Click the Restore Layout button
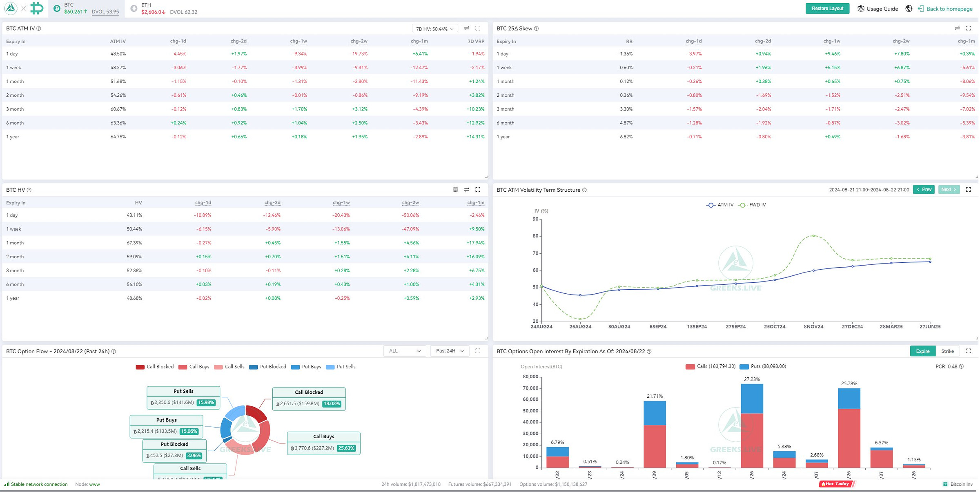The height and width of the screenshot is (492, 980). tap(827, 9)
